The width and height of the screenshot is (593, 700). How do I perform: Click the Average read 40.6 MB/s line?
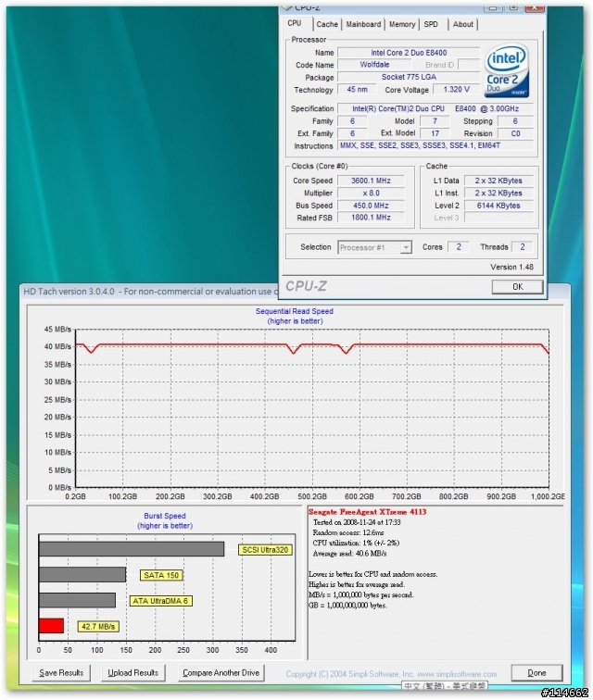click(349, 554)
